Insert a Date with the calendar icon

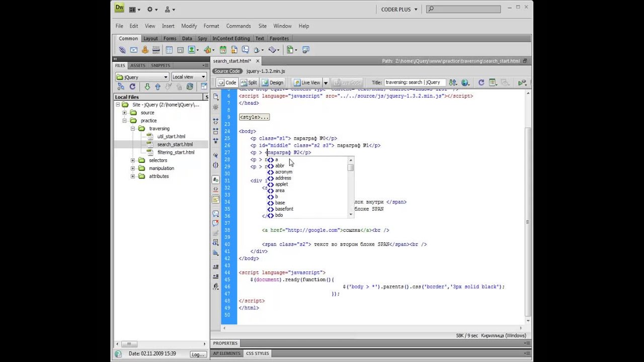tap(223, 50)
